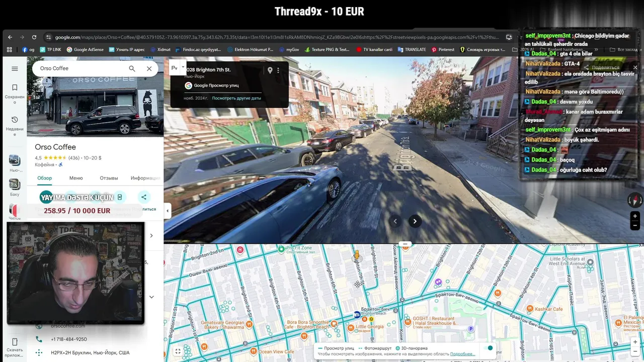Zoom out Street View with minus button
The height and width of the screenshot is (362, 644).
(x=635, y=226)
